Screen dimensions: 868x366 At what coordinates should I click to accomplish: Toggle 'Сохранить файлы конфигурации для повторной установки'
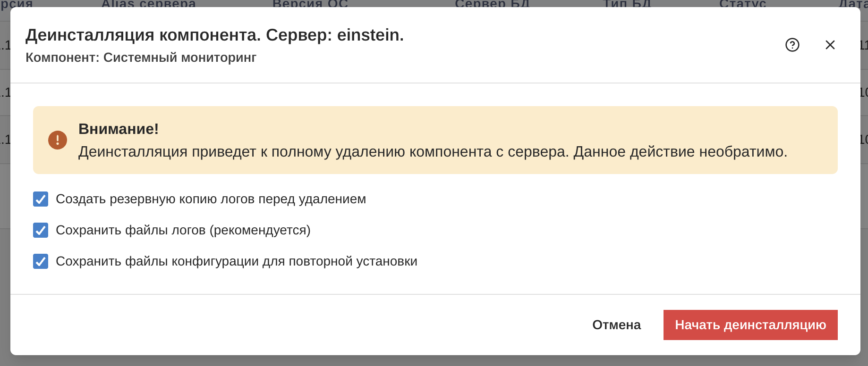(40, 261)
